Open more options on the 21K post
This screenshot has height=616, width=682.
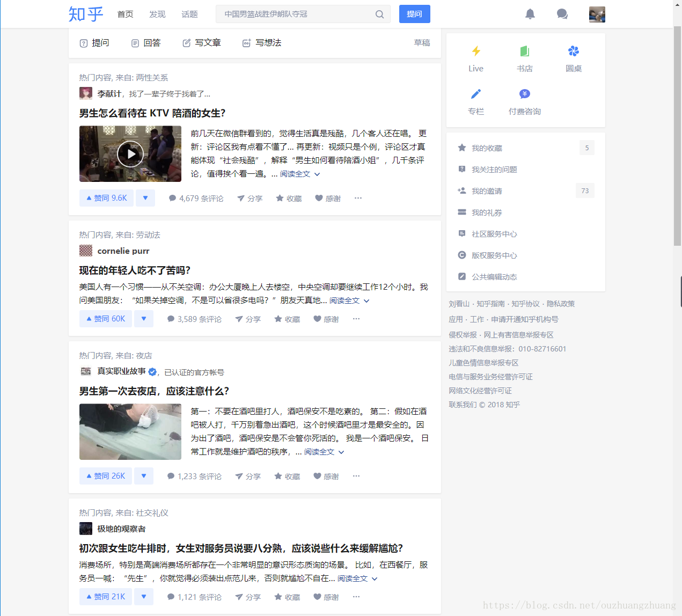356,597
